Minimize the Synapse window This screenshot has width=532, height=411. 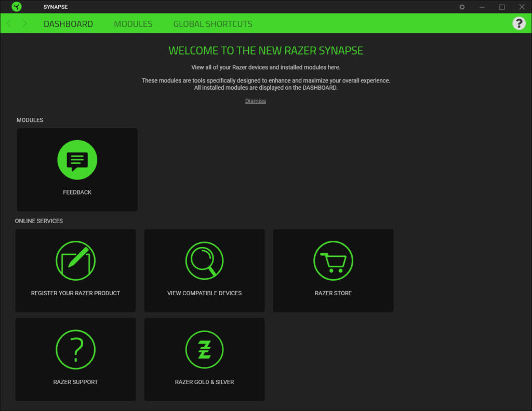[x=482, y=7]
